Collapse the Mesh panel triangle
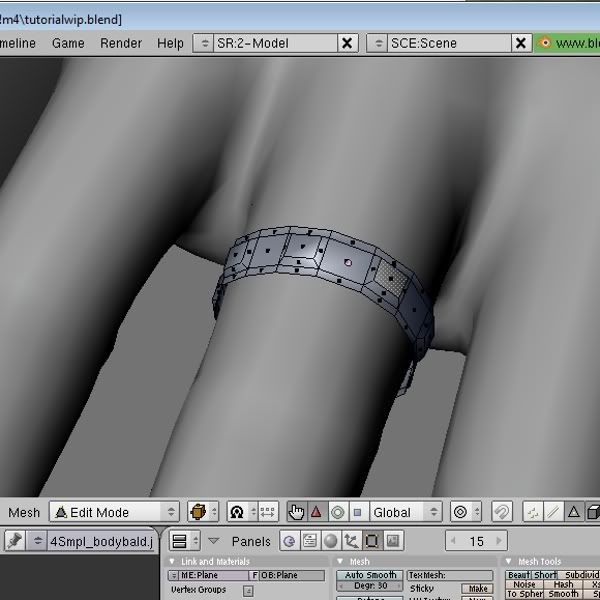 coord(340,561)
